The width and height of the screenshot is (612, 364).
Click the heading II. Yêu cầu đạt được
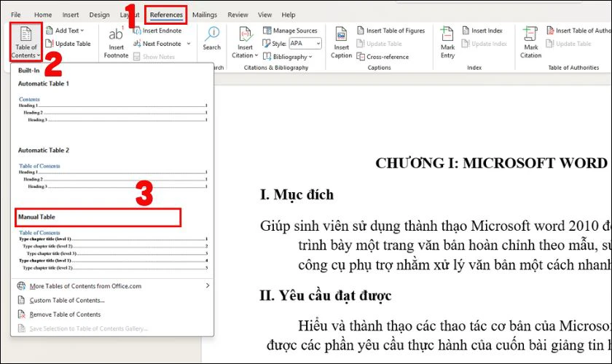point(325,296)
